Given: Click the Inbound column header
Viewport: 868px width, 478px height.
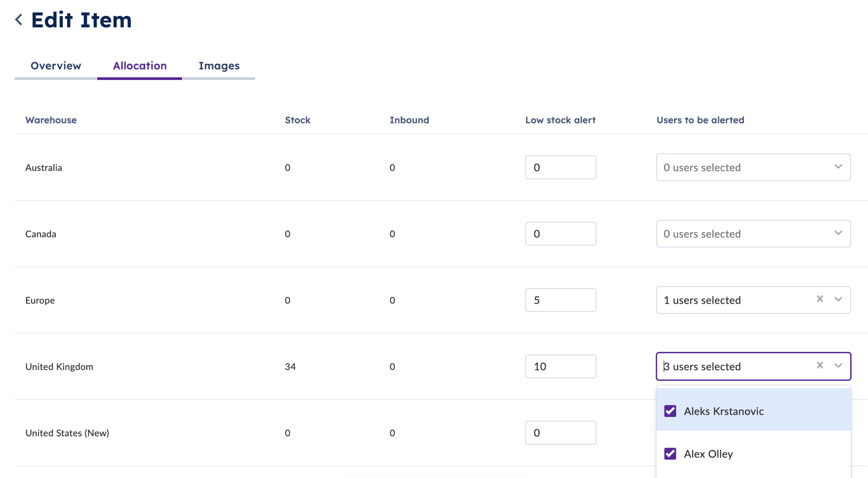Looking at the screenshot, I should pos(409,120).
